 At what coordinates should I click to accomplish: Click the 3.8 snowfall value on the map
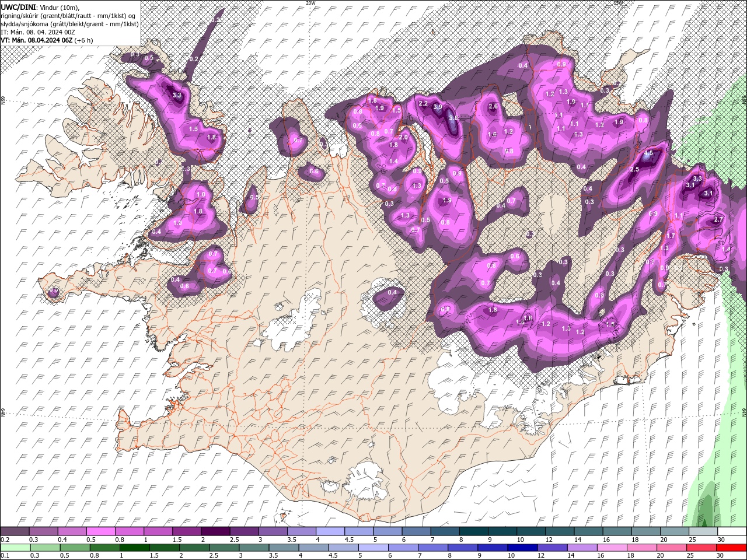tap(453, 118)
